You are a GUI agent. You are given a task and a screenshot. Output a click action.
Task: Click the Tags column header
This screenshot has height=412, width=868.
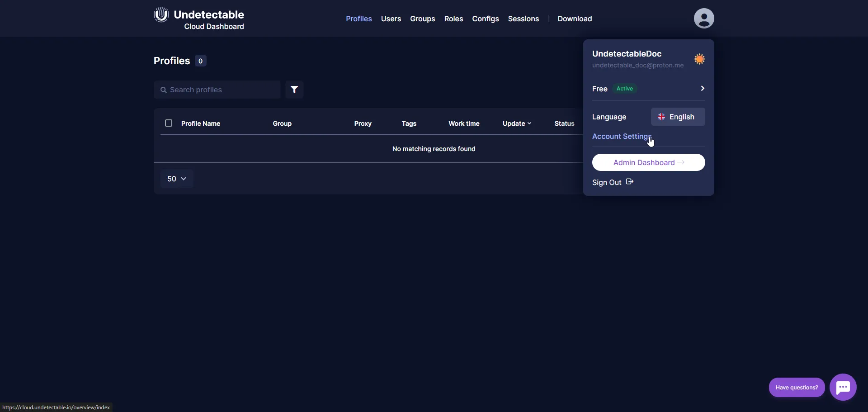coord(409,123)
